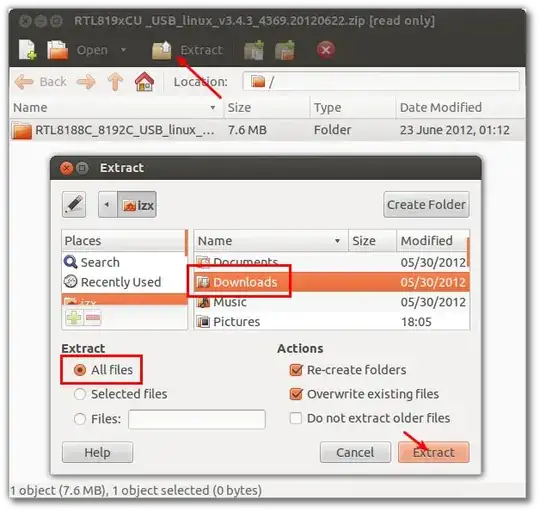This screenshot has width=540, height=512.
Task: Click the add files to archive icon
Action: [254, 50]
